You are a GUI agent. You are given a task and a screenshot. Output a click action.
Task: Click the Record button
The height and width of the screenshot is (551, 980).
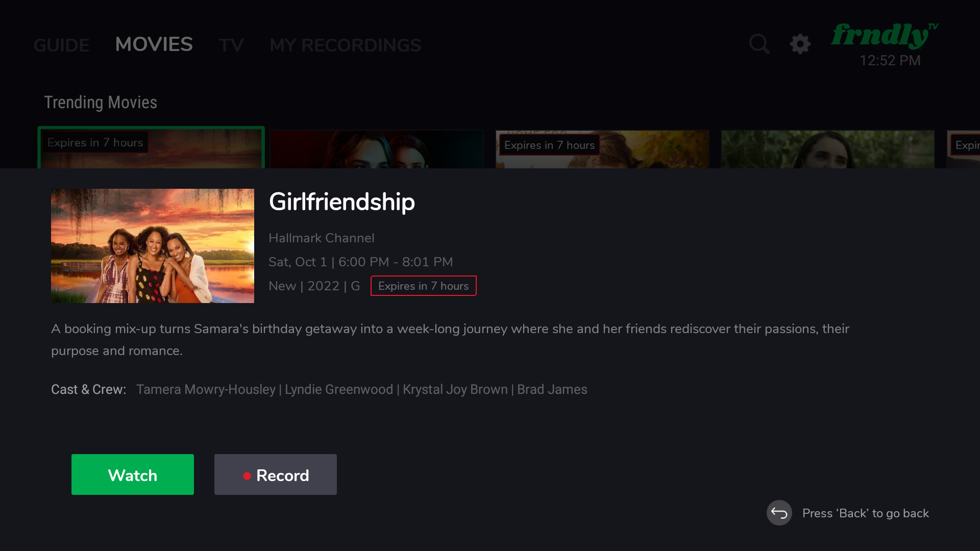(276, 474)
